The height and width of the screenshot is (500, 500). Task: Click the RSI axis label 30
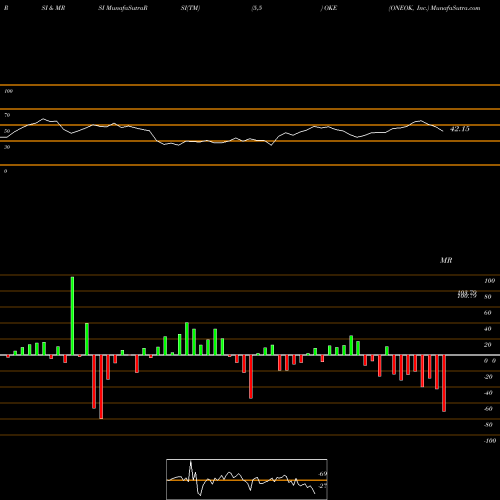pos(7,147)
